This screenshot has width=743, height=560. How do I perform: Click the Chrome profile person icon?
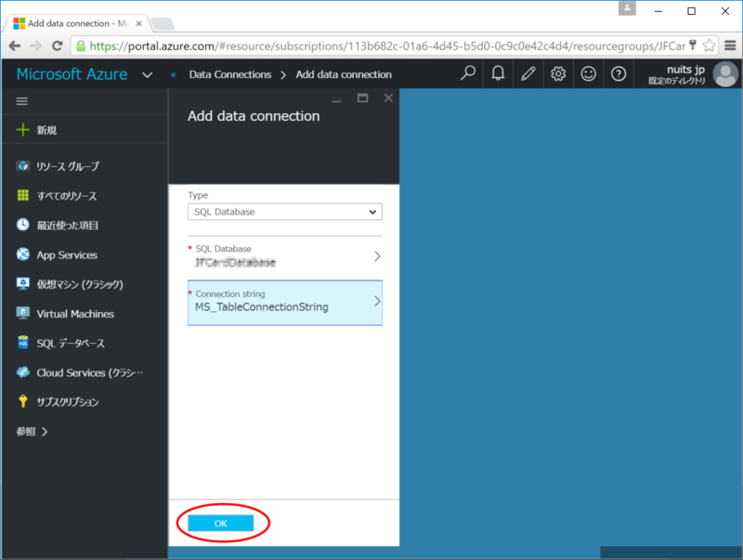click(x=627, y=8)
